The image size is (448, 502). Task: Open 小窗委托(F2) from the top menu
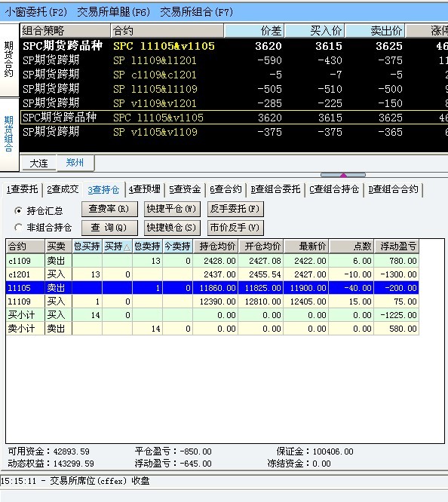pos(36,12)
